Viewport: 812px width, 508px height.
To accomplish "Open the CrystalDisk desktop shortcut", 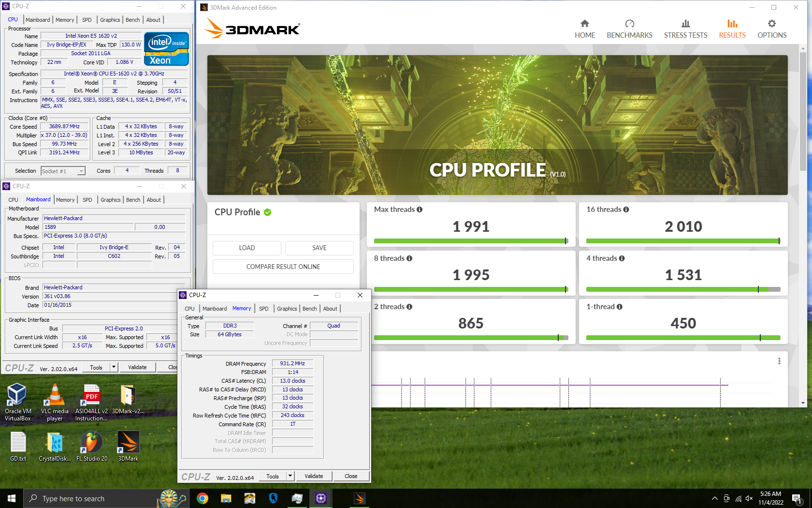I will [x=55, y=446].
